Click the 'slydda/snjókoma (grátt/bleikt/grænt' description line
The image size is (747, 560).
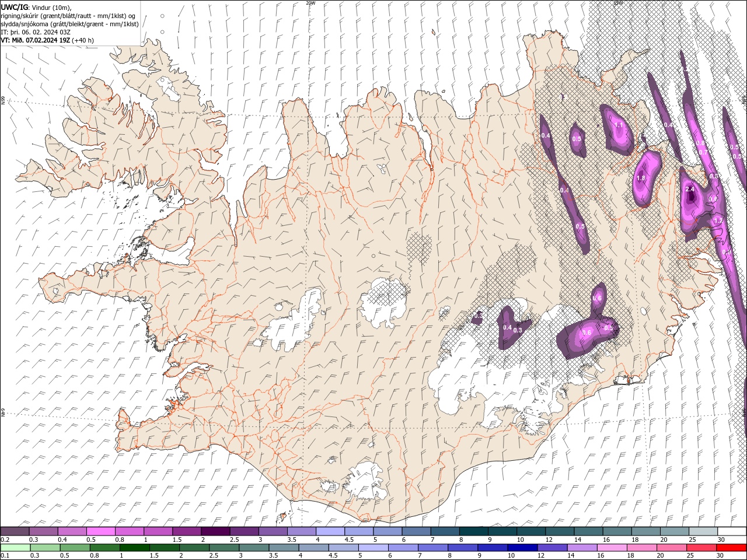[x=69, y=24]
